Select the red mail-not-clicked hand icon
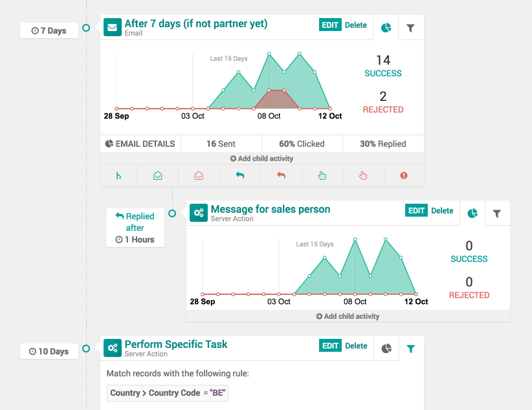The height and width of the screenshot is (410, 532). click(363, 176)
